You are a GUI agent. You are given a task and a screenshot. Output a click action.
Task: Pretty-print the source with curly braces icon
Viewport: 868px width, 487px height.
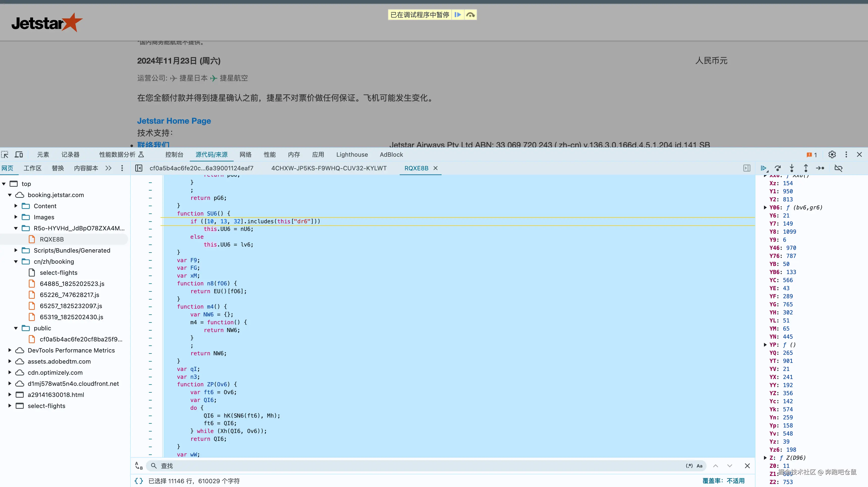139,481
